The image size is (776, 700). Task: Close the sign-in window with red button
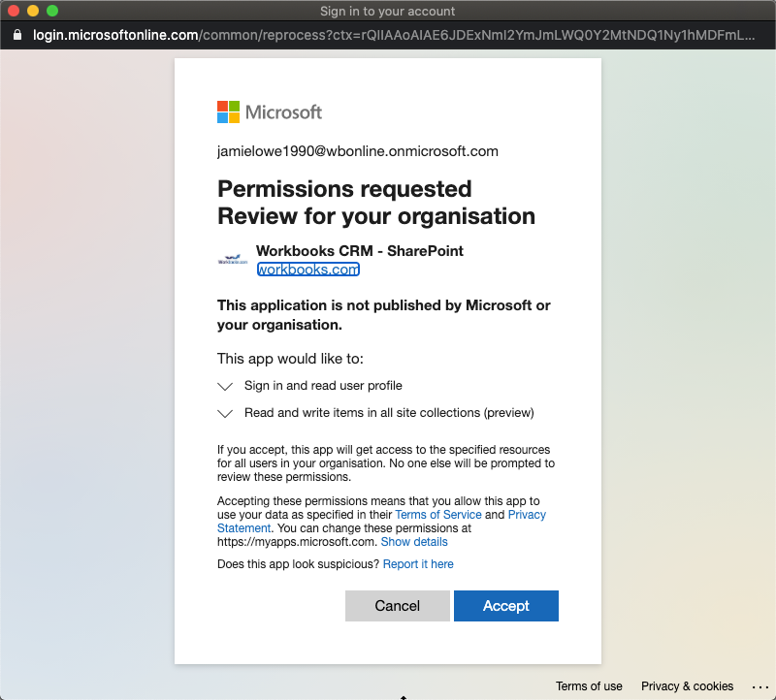point(14,11)
